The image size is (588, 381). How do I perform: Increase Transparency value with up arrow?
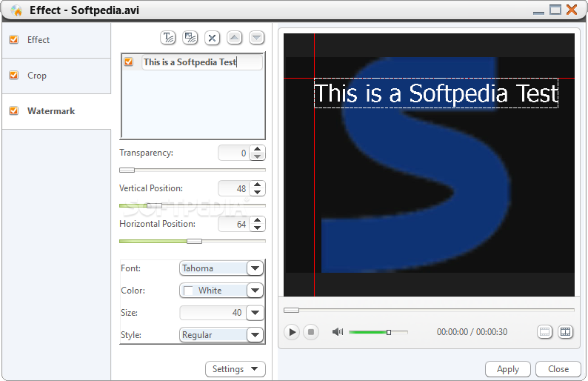click(257, 149)
